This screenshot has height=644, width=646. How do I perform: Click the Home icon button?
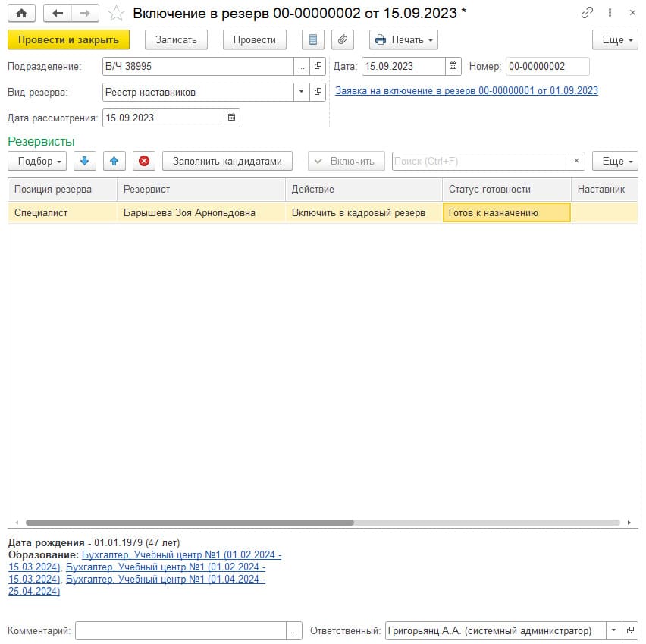coord(21,13)
